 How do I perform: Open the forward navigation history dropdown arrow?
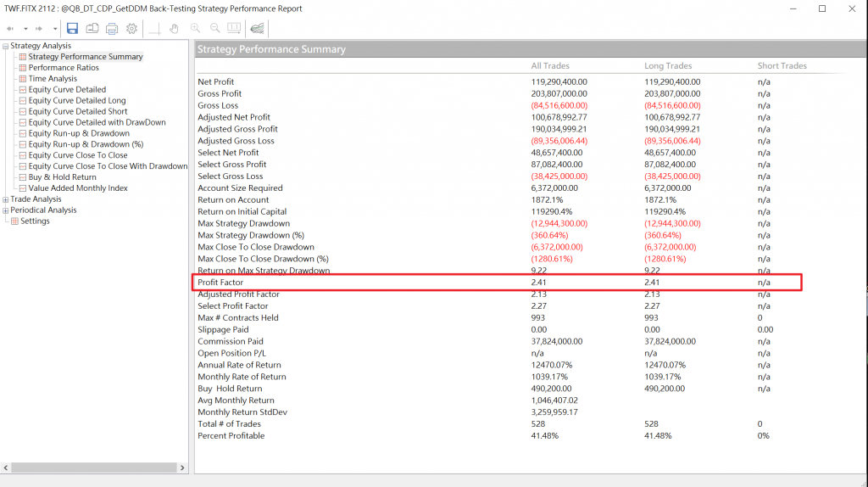pos(55,29)
